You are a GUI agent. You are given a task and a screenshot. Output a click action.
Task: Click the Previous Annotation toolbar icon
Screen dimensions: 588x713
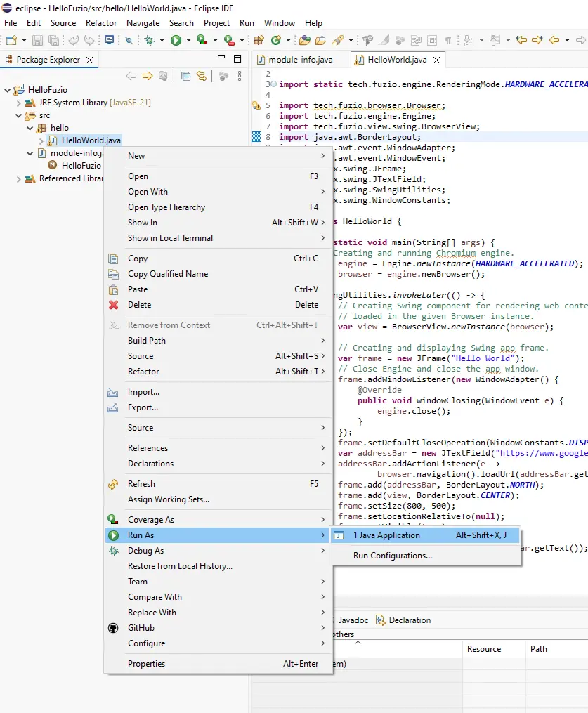(495, 41)
